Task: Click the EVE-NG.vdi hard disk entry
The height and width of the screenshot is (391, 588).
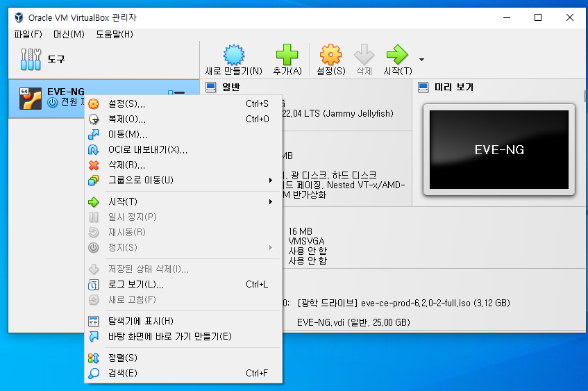Action: (x=353, y=323)
